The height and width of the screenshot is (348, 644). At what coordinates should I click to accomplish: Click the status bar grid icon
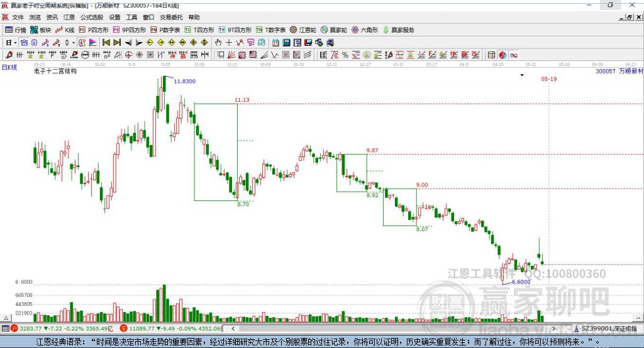pos(5,329)
